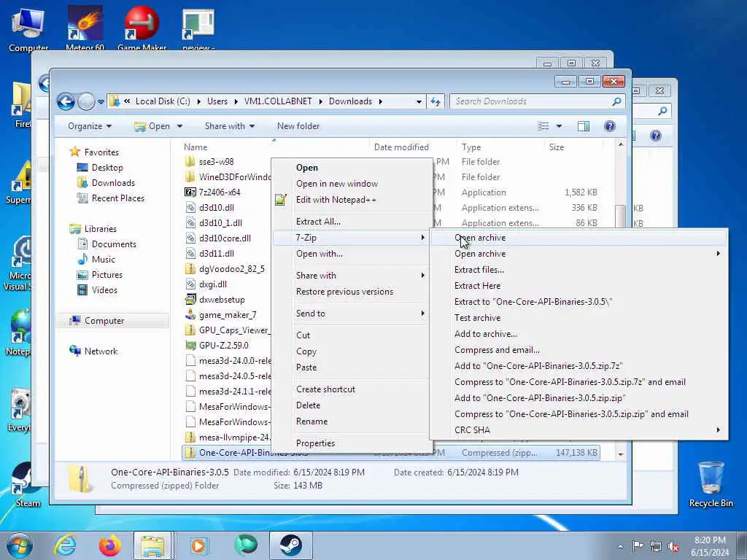Image resolution: width=747 pixels, height=560 pixels.
Task: Switch to Windows Explorer taskbar button
Action: click(152, 545)
